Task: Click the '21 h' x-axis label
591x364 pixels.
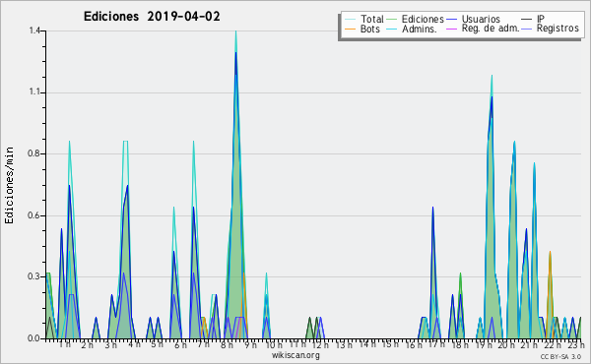Action: (530, 344)
